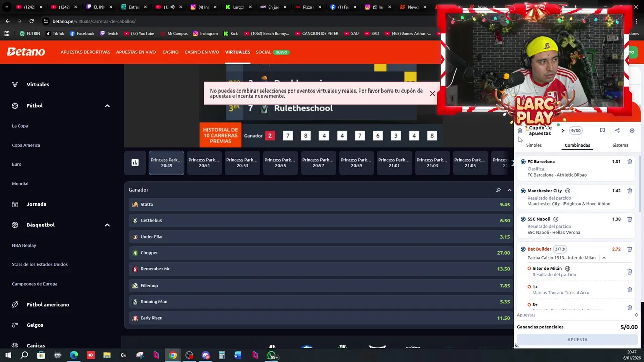This screenshot has width=644, height=362.
Task: Open Microsoft Store from taskbar
Action: (x=41, y=355)
